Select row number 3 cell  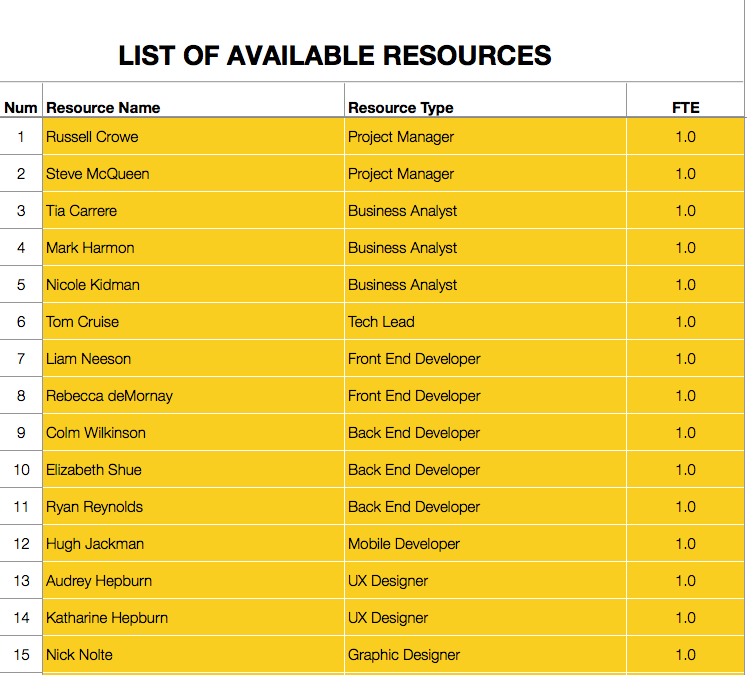pyautogui.click(x=21, y=211)
